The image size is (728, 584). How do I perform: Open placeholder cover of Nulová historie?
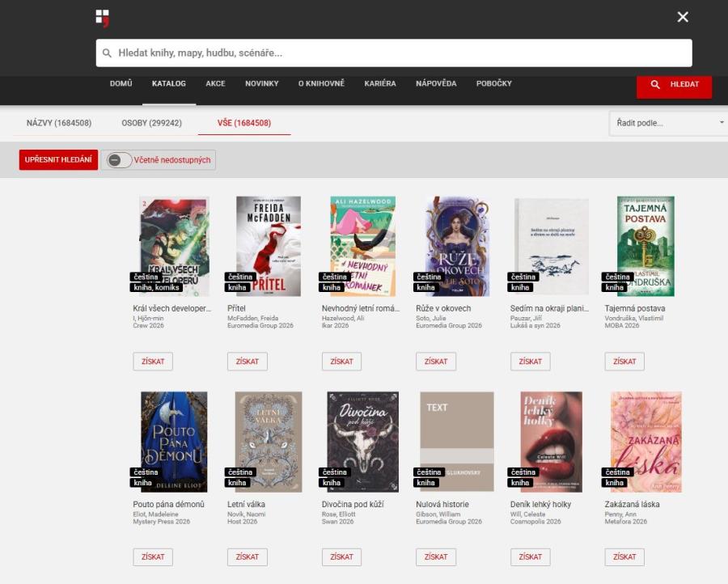(x=457, y=442)
